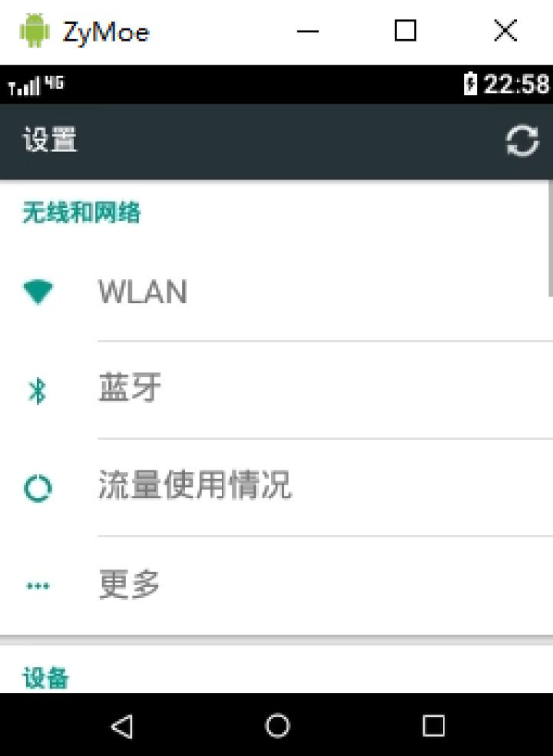Click the WLAN wifi icon
This screenshot has height=756, width=553.
coord(38,292)
